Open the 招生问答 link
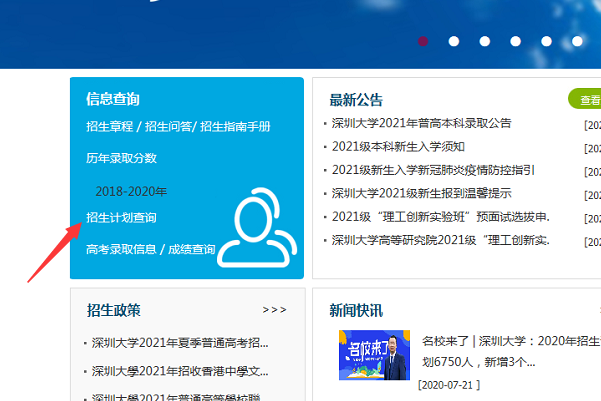Viewport: 601px width, 401px height. coord(168,126)
